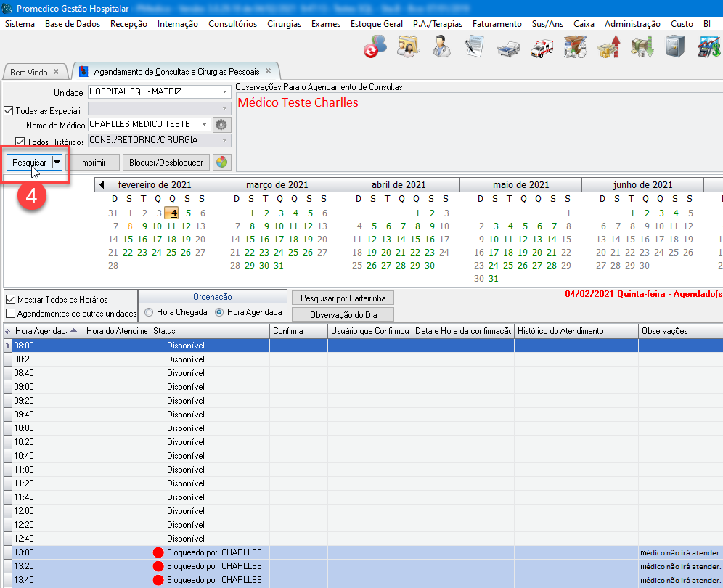Click the doctor icon in the toolbar
This screenshot has height=588, width=723.
440,49
